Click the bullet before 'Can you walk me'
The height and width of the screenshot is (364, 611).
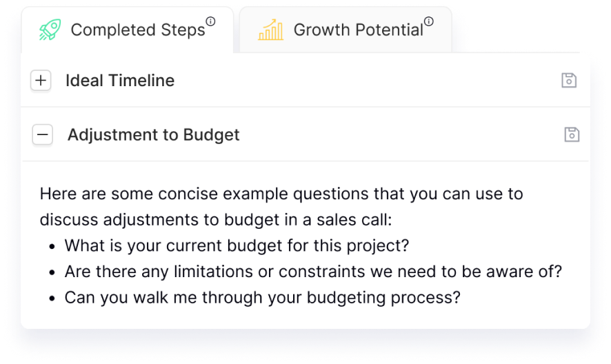(52, 299)
